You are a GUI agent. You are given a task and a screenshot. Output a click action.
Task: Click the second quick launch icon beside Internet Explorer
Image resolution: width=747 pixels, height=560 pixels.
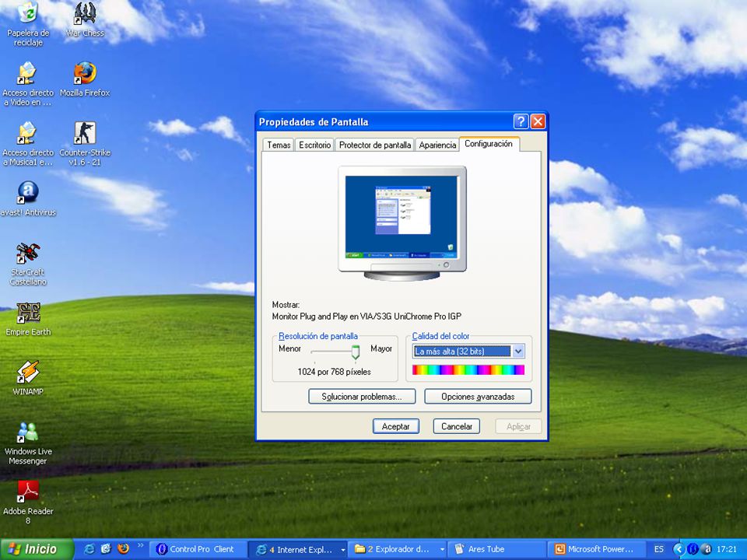(106, 549)
